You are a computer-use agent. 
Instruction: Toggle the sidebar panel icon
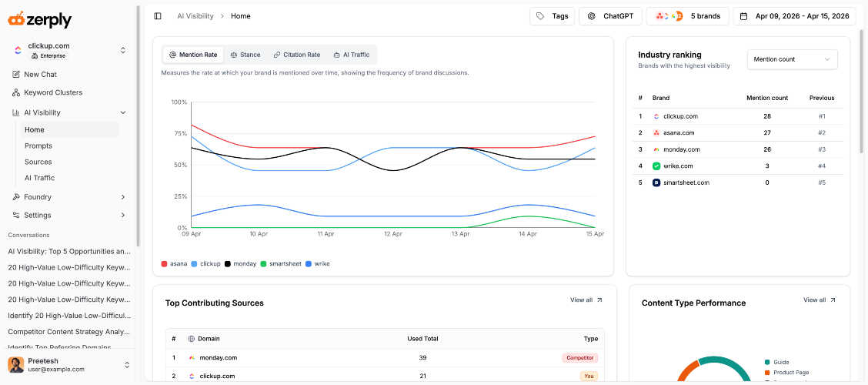click(x=158, y=16)
